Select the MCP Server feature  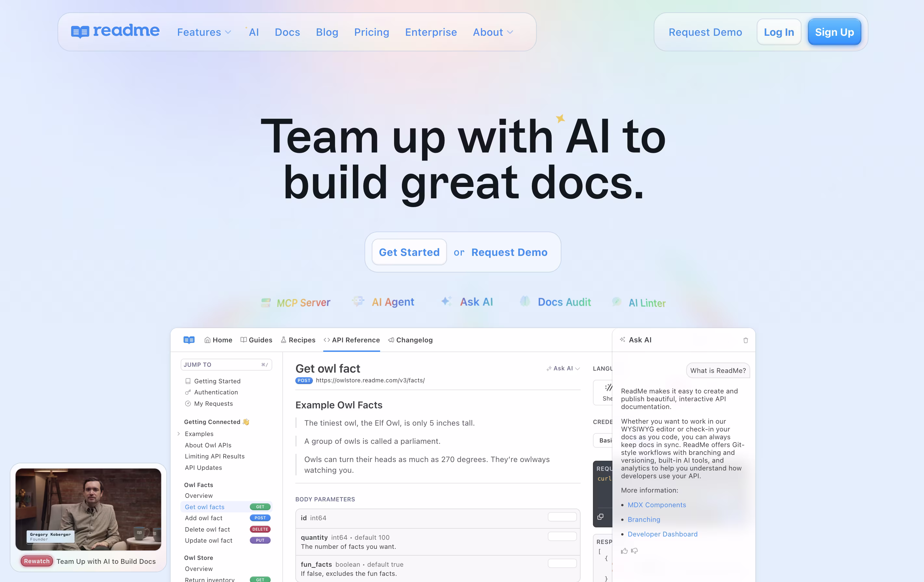(x=295, y=302)
